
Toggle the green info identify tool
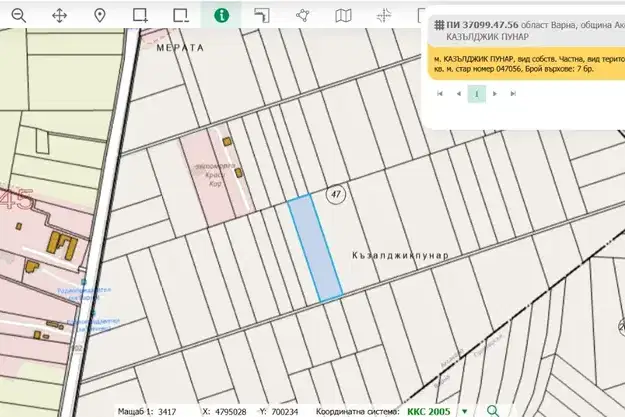point(222,16)
